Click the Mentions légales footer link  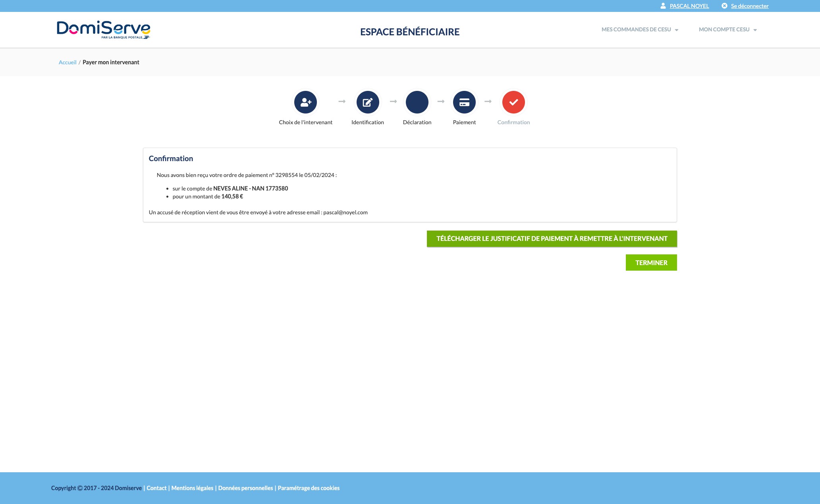click(192, 488)
